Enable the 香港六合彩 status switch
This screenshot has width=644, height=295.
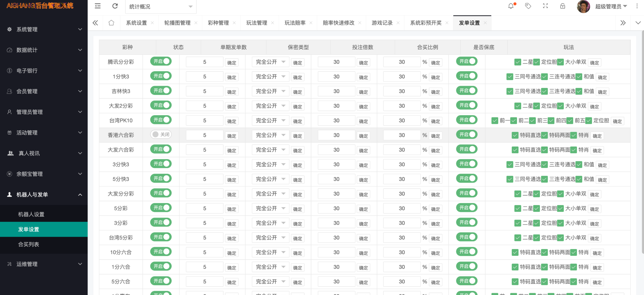pyautogui.click(x=161, y=134)
